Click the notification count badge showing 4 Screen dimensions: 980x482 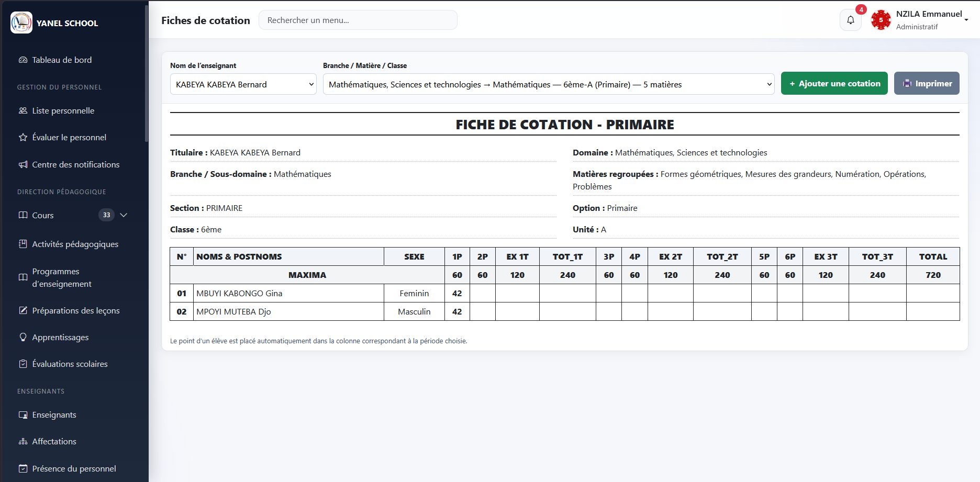(861, 9)
